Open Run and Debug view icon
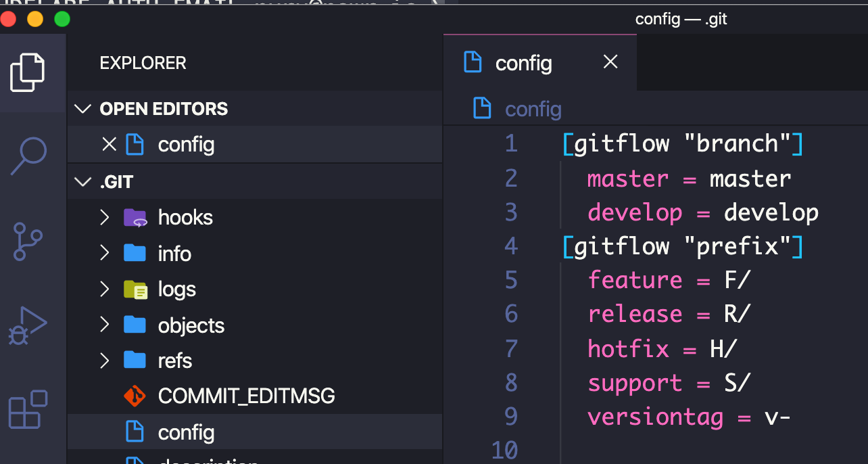Image resolution: width=868 pixels, height=464 pixels. point(28,326)
